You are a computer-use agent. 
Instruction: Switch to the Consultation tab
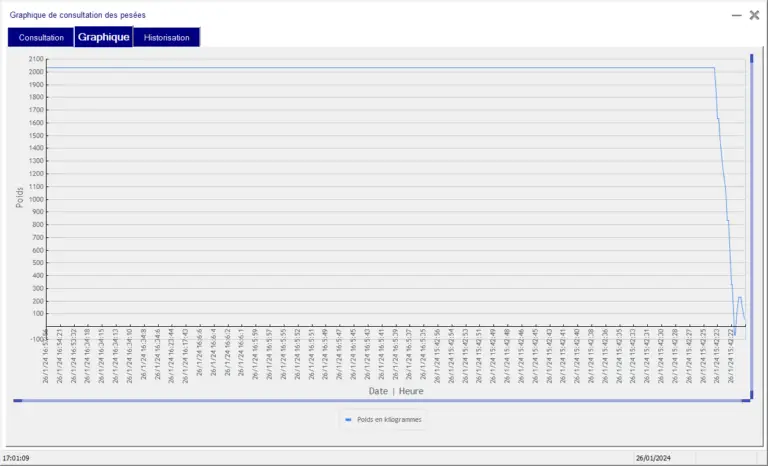click(x=41, y=37)
